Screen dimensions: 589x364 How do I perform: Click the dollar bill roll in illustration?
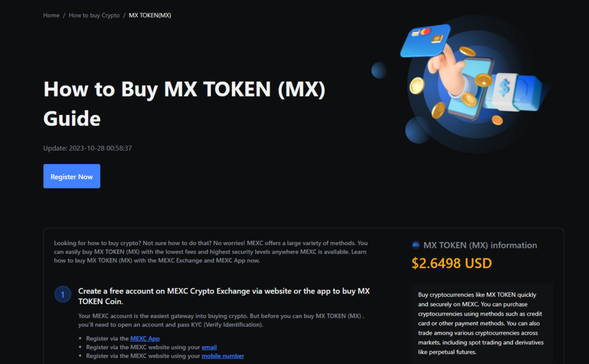pyautogui.click(x=515, y=91)
